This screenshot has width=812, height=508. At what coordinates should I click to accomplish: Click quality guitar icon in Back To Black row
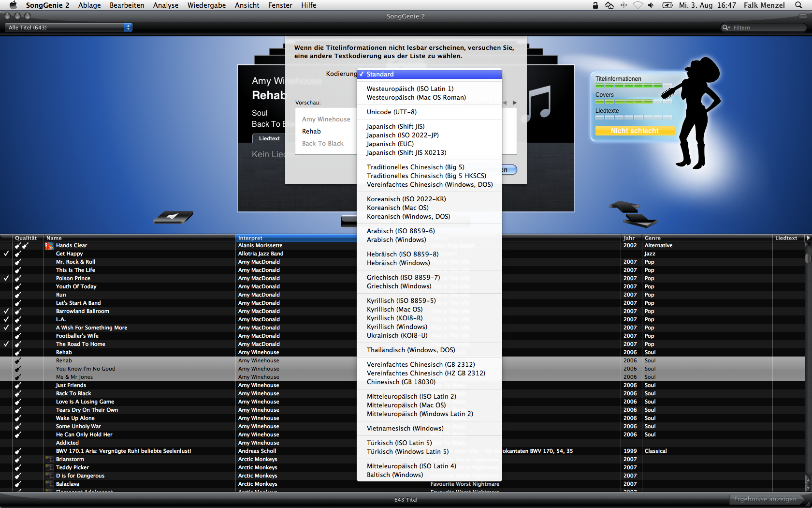[18, 394]
